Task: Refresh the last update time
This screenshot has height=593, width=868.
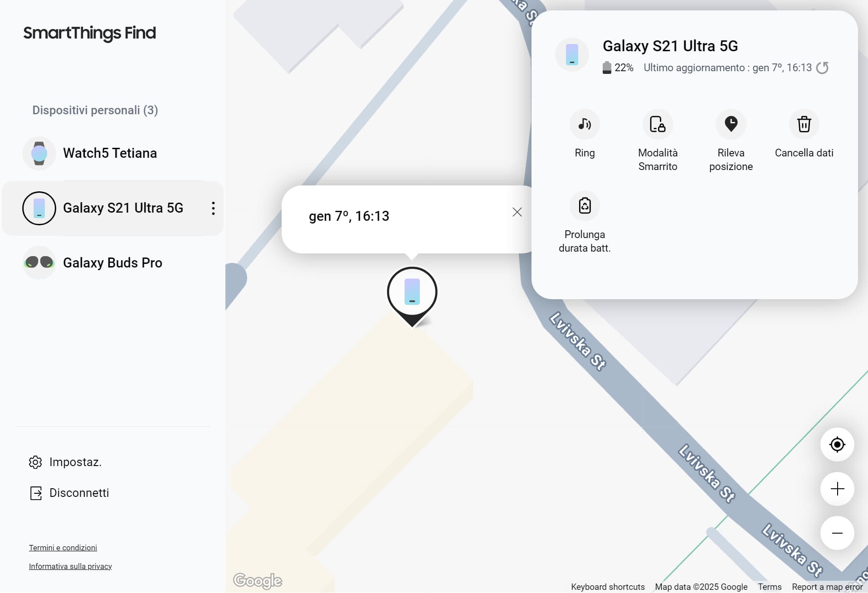Action: [822, 68]
